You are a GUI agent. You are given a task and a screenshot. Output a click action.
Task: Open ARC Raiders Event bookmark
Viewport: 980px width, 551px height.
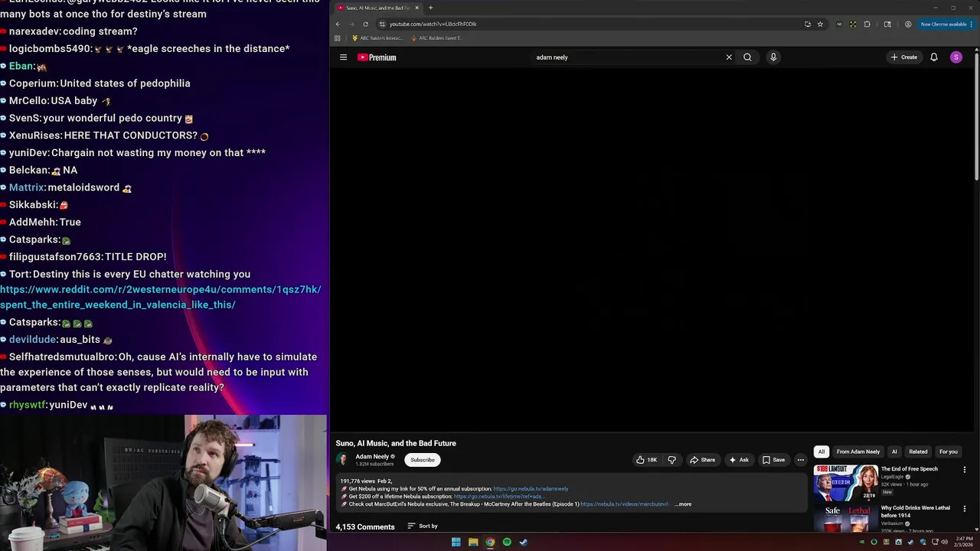tap(436, 38)
